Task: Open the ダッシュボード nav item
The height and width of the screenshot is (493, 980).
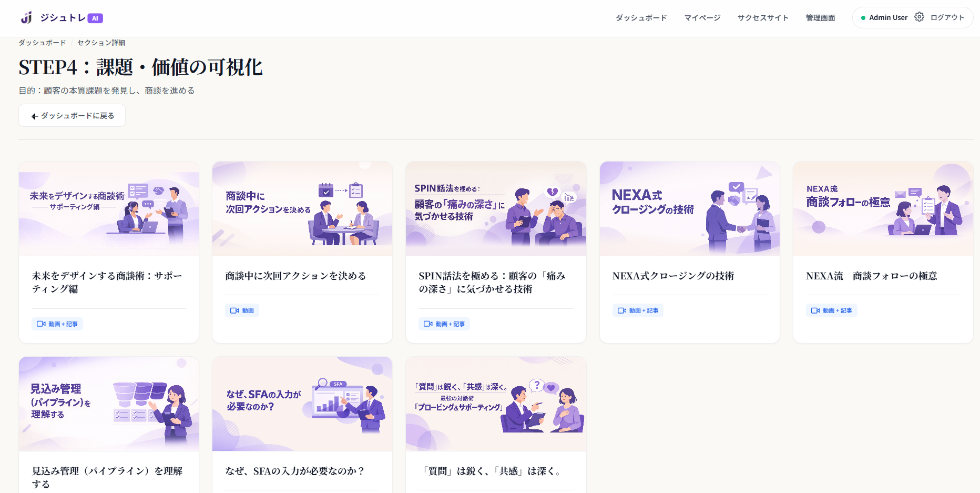Action: click(641, 17)
